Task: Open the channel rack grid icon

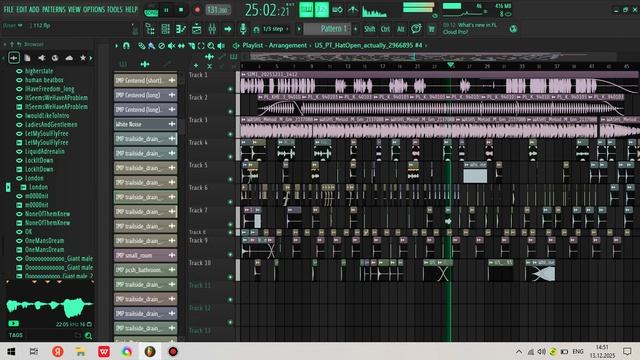Action: [x=165, y=29]
